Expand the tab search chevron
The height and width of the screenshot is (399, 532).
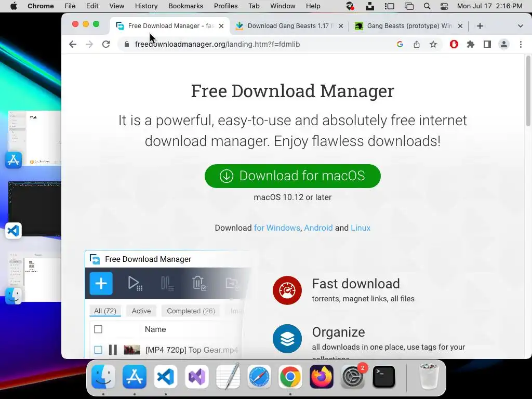tap(520, 26)
